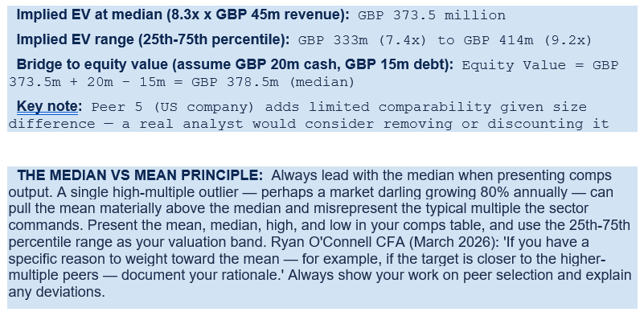Click 'THE MEDIAN VS MEAN PRINCIPLE' heading

click(140, 176)
